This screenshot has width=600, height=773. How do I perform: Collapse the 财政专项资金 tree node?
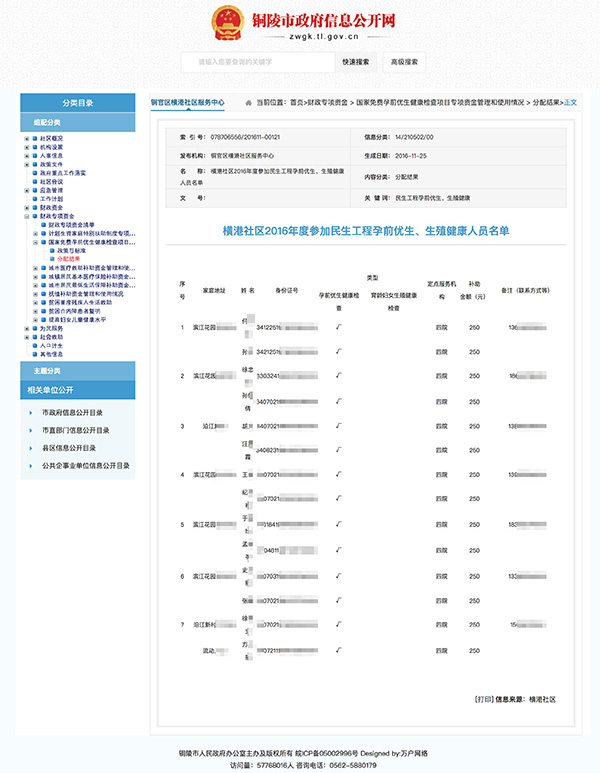[27, 216]
